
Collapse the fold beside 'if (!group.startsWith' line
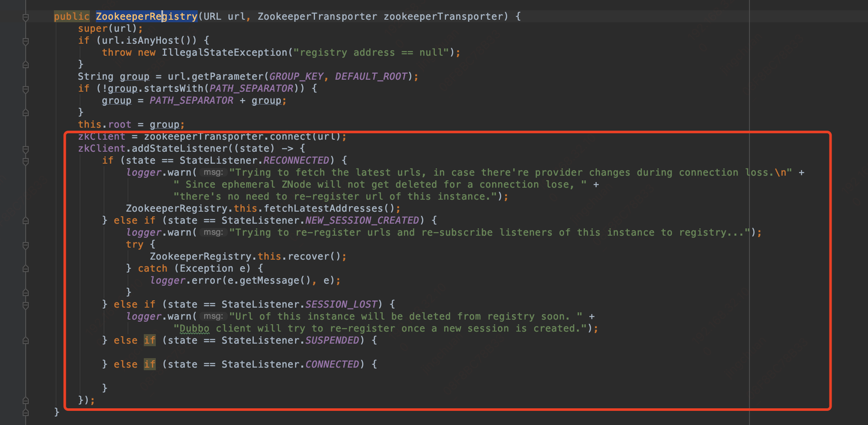coord(26,89)
